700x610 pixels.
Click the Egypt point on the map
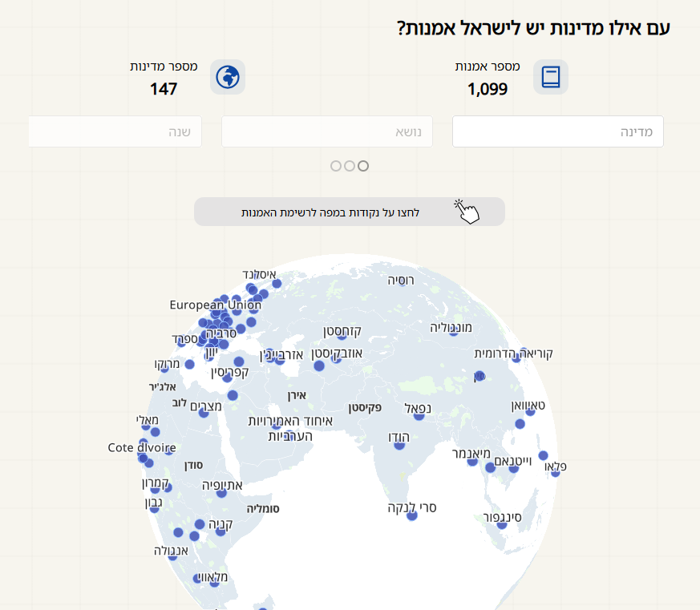coord(204,412)
